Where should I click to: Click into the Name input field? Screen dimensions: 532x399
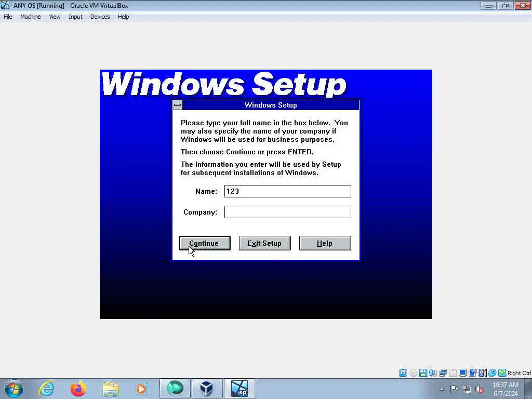[288, 191]
